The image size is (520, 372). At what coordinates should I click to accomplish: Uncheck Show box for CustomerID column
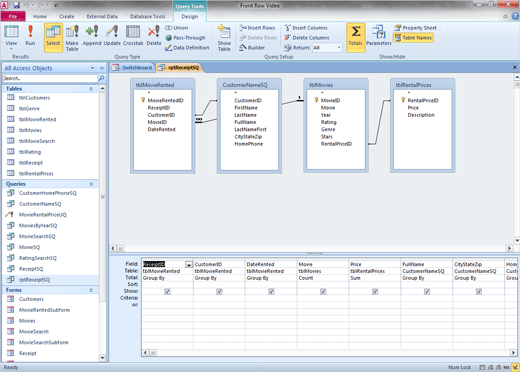219,291
